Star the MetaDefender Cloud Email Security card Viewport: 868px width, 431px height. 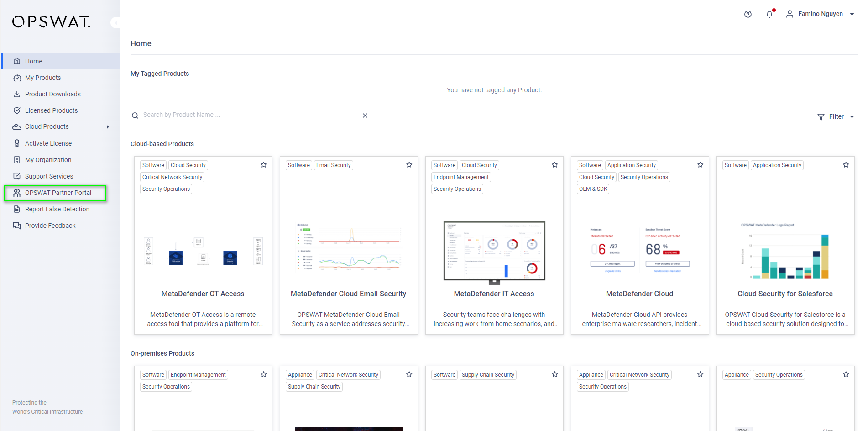pos(409,165)
